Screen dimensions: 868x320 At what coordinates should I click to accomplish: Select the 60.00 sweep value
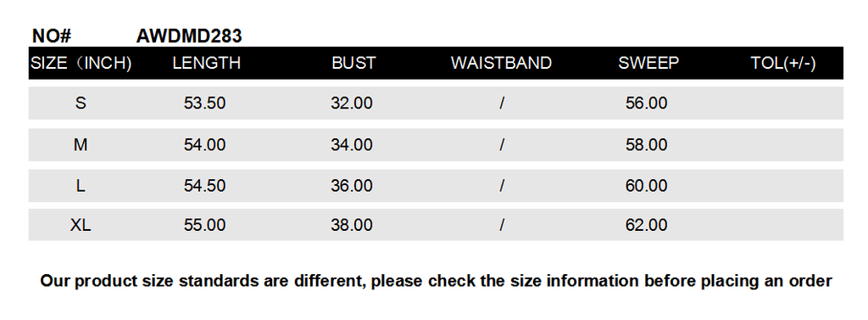[646, 186]
